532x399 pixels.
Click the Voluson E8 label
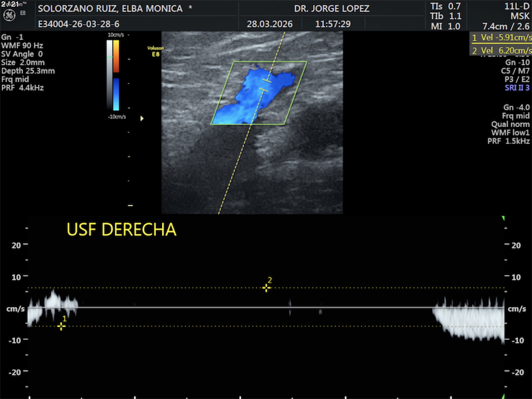click(x=155, y=51)
